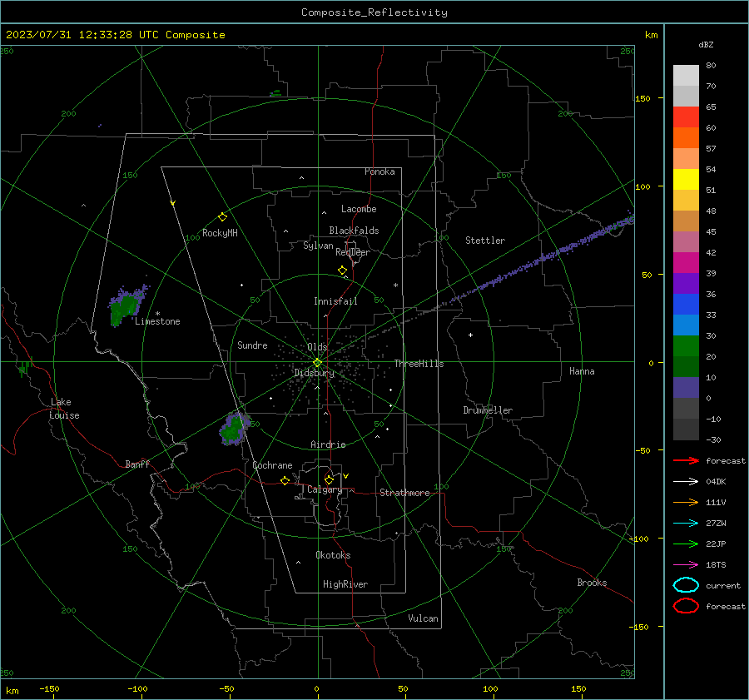This screenshot has width=749, height=700.
Task: Pick the violet swatch labeled 39
Action: [x=686, y=283]
